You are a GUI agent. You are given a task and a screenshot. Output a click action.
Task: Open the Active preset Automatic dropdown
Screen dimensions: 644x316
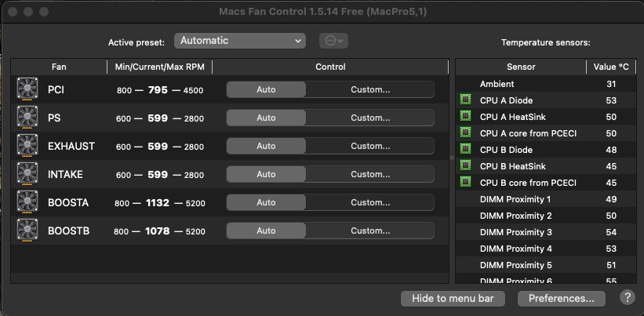(240, 41)
